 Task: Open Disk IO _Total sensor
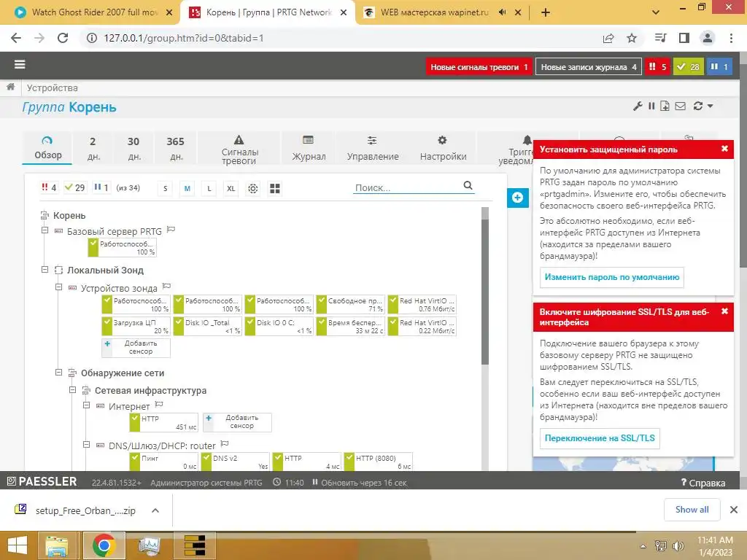pyautogui.click(x=207, y=327)
